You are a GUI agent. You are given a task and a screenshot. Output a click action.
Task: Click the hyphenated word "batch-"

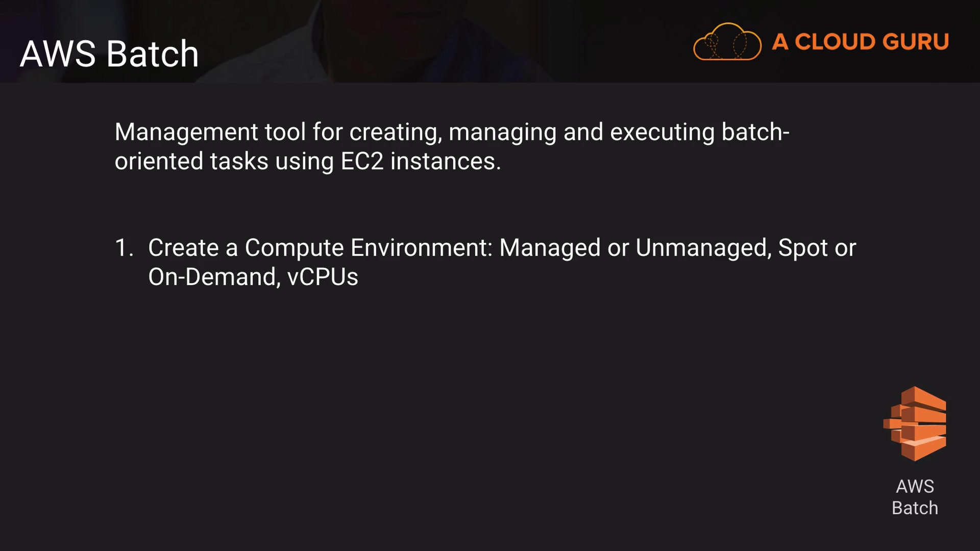(755, 132)
